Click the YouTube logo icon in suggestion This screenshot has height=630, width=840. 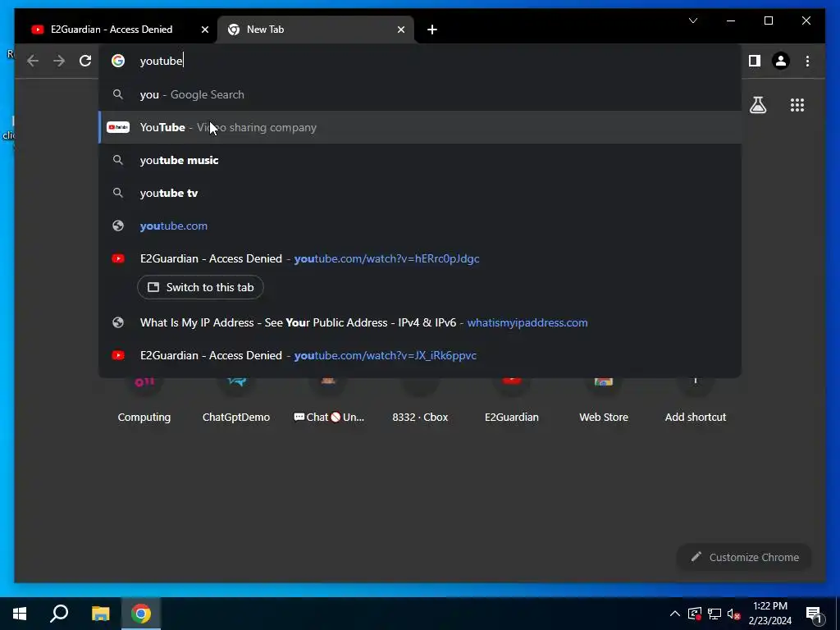(x=118, y=127)
